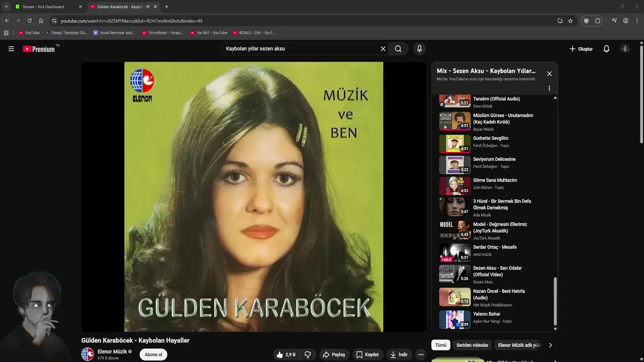
Task: Play Seviyorum Delicesine playlist item
Action: tap(496, 165)
